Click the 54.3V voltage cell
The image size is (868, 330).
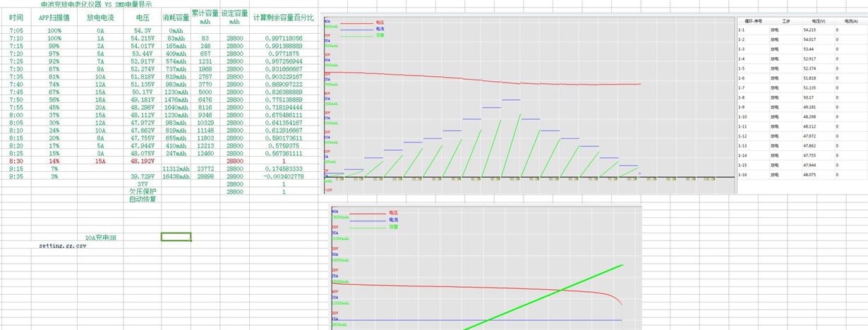pos(142,31)
